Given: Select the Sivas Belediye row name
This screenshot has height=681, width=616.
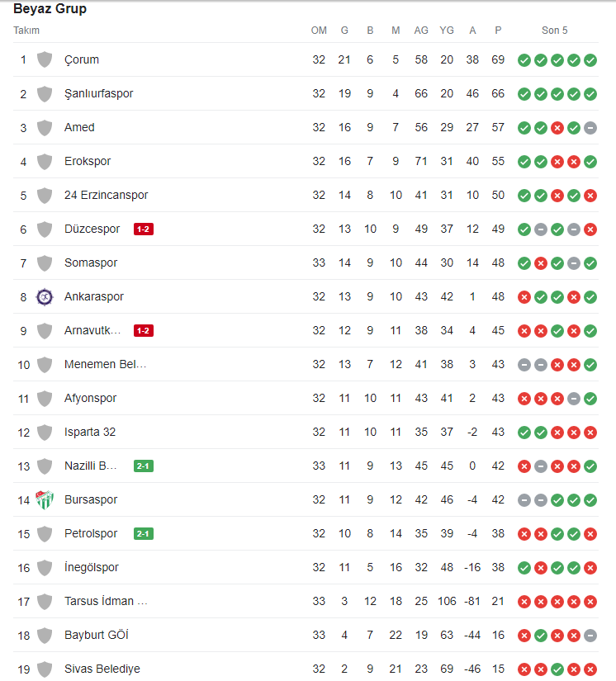Looking at the screenshot, I should pyautogui.click(x=102, y=669).
